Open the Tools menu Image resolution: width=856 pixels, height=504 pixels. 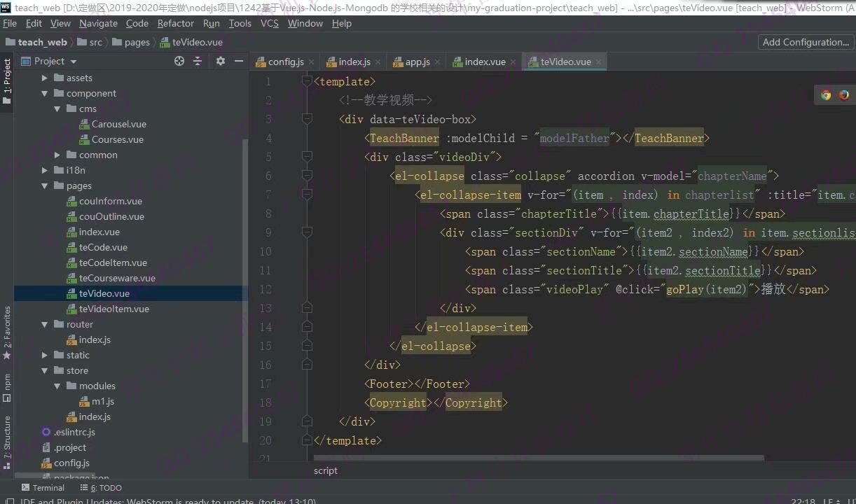[240, 23]
